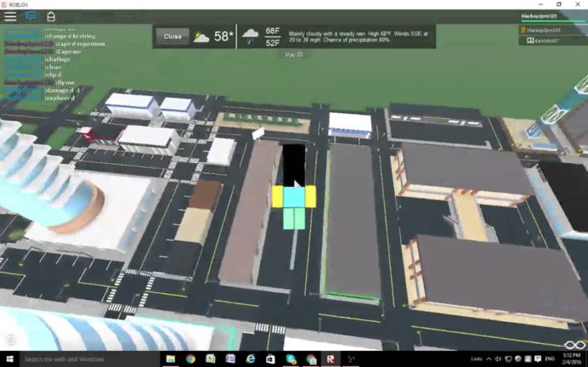The height and width of the screenshot is (367, 588).
Task: Click the player name above health bar
Action: pyautogui.click(x=539, y=16)
